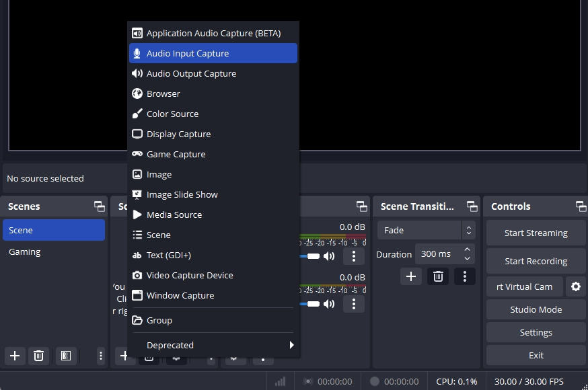Click the monitor icon beside Display Capture
The height and width of the screenshot is (390, 588).
137,134
